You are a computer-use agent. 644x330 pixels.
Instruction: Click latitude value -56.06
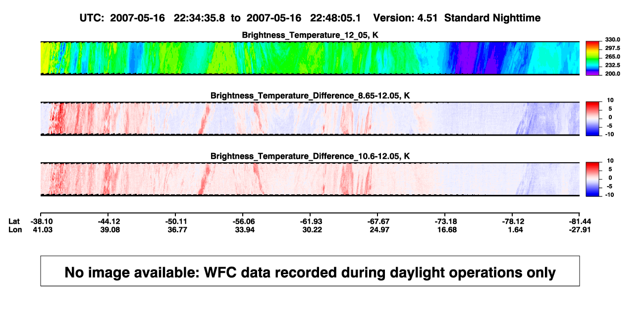coord(245,221)
